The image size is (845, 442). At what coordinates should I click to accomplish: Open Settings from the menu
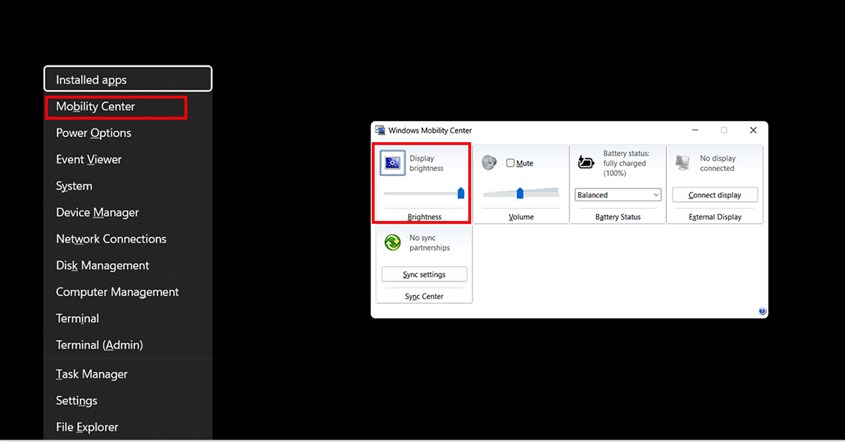128,400
